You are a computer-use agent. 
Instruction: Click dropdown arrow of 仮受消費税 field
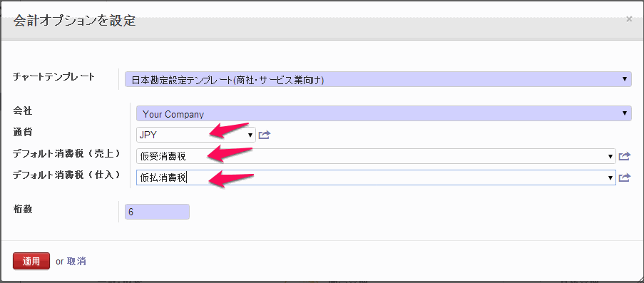610,156
